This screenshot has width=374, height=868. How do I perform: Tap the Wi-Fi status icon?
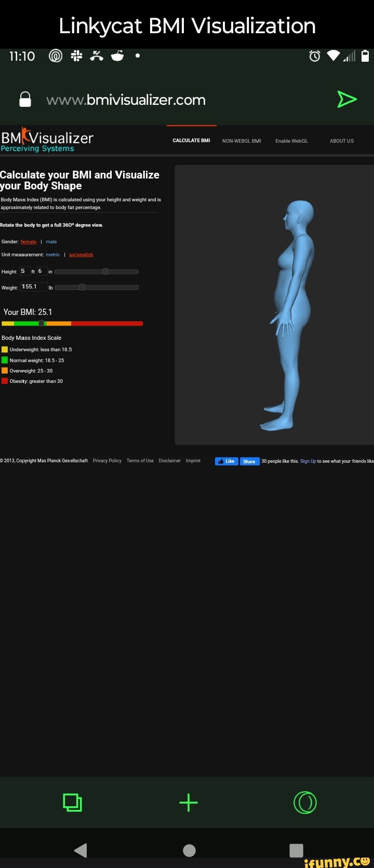coord(333,56)
